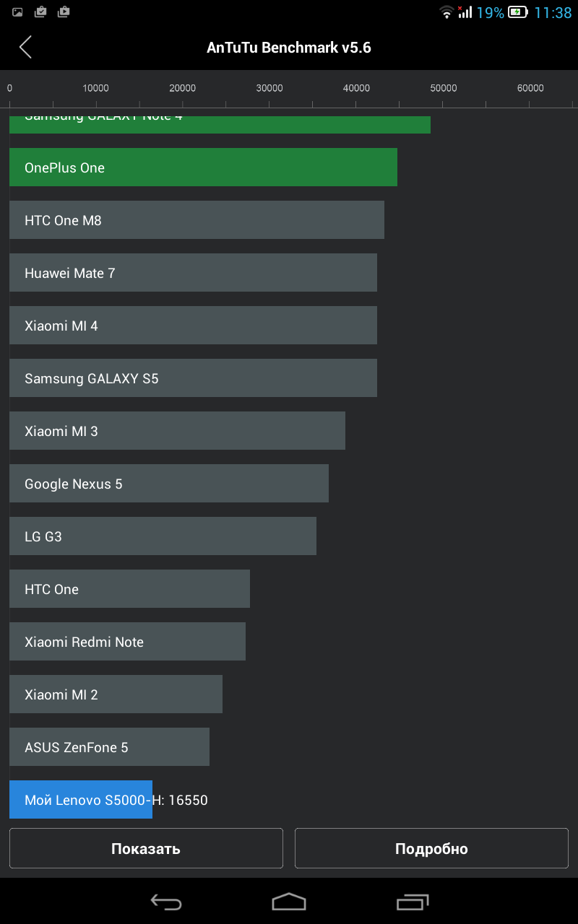Select the HTC One M8 bar

pos(197,220)
